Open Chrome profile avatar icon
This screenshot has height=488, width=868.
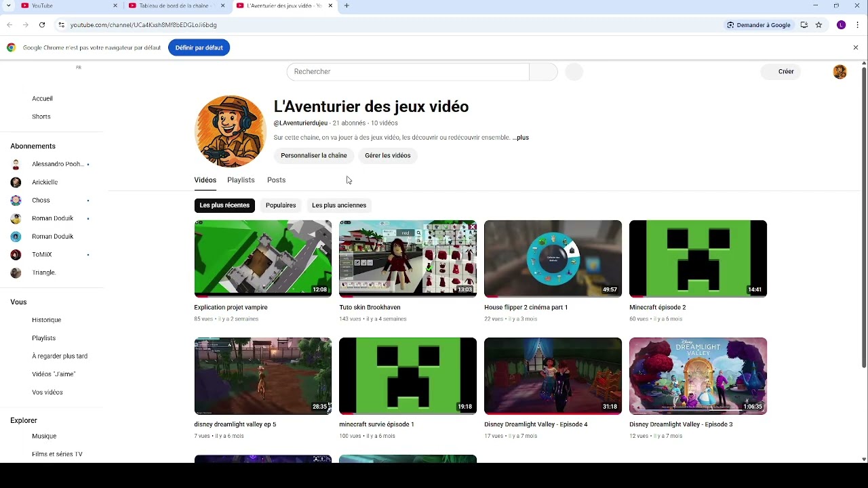point(841,25)
